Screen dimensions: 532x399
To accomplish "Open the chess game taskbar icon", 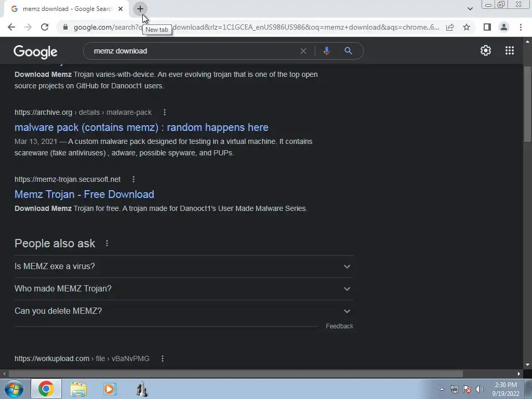I will (142, 389).
